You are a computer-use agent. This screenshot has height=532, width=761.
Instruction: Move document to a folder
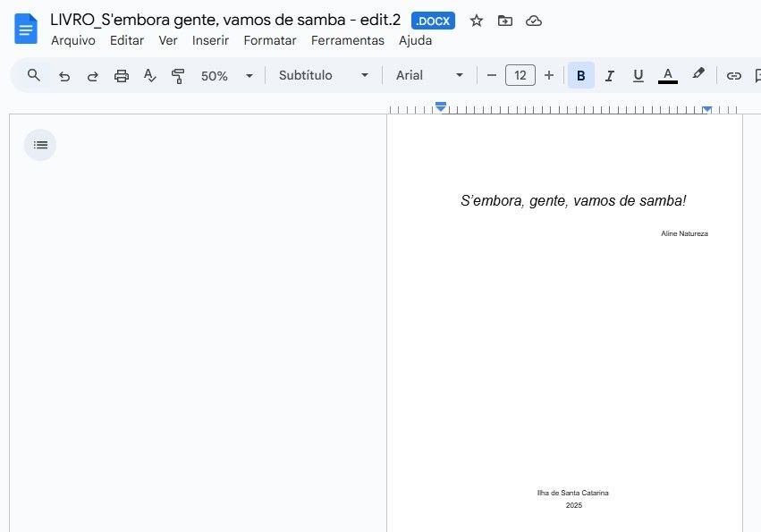point(504,21)
